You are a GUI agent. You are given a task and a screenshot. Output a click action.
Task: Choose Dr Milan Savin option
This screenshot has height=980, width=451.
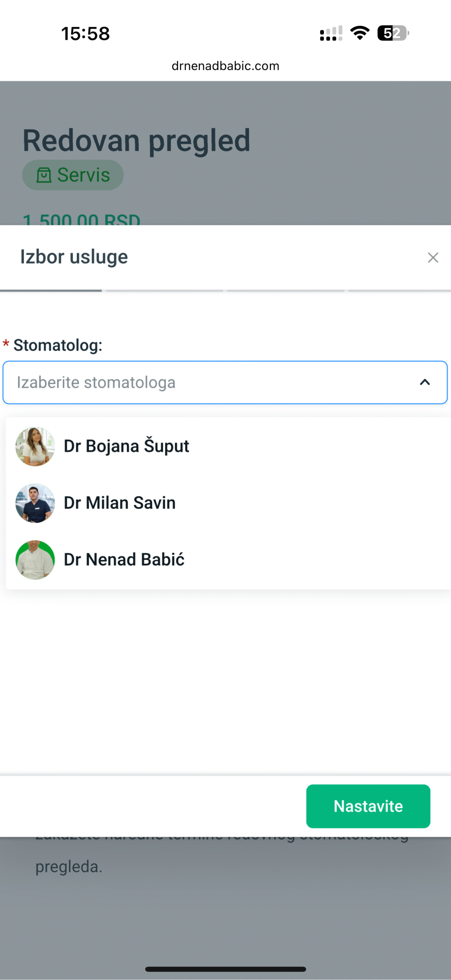click(x=119, y=503)
